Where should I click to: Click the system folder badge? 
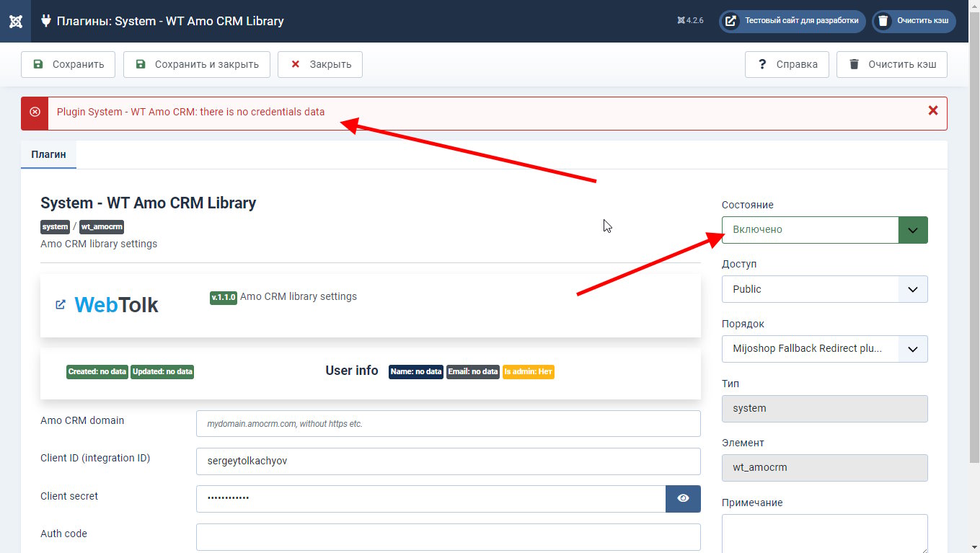[x=55, y=226]
